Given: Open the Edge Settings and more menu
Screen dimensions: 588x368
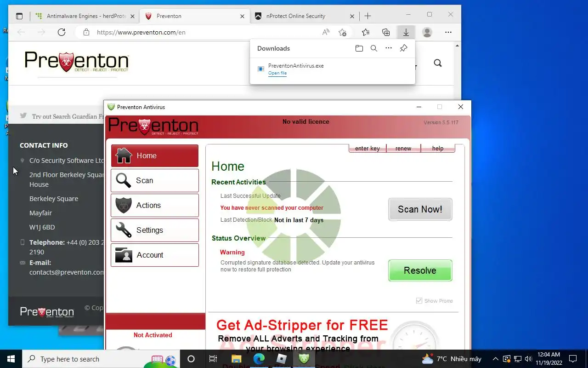Looking at the screenshot, I should coord(448,32).
